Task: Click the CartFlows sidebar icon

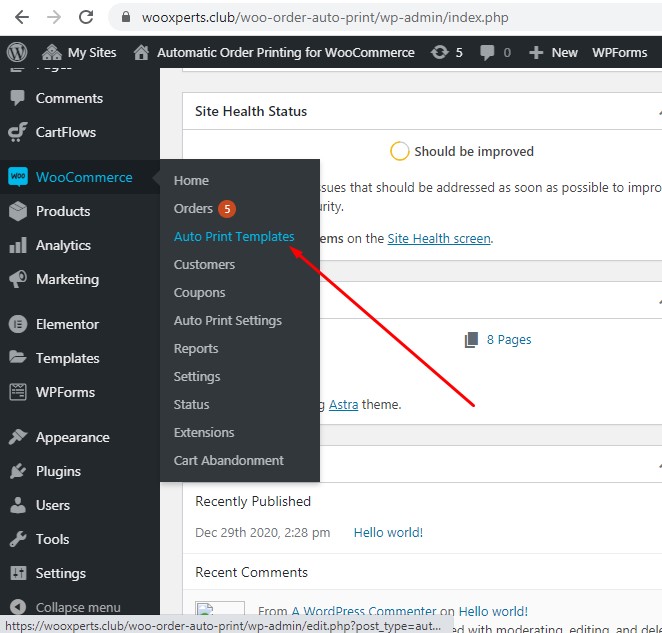Action: coord(17,132)
